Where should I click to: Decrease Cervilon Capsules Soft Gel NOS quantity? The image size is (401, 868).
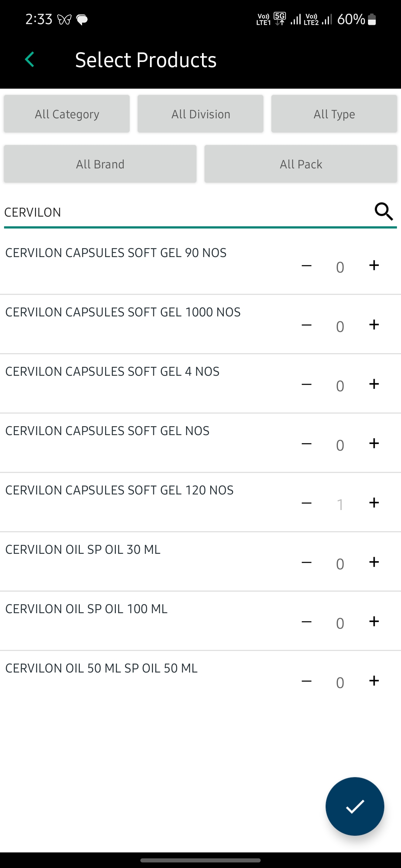point(307,444)
